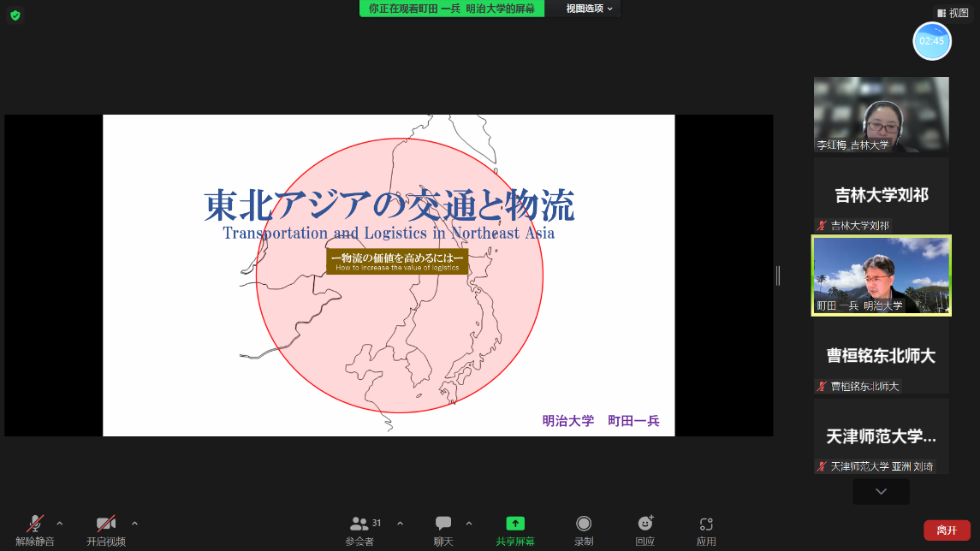Expand the arrow next to Chat
This screenshot has height=551, width=980.
(x=468, y=523)
